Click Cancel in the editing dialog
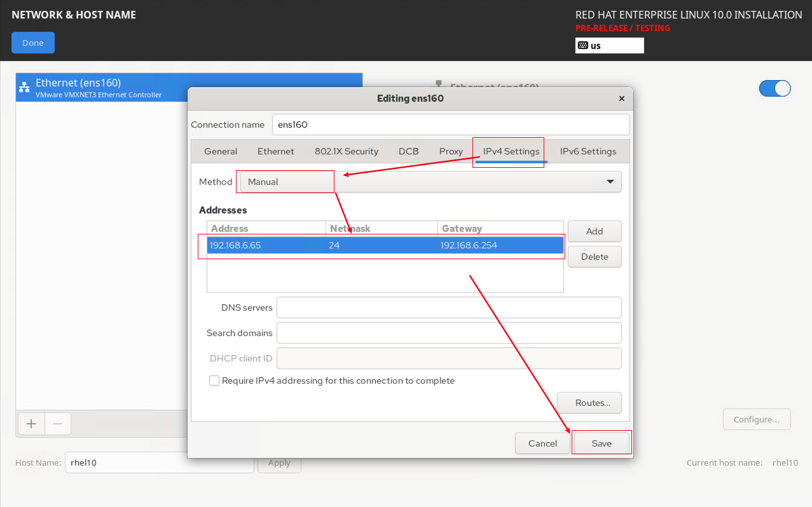The image size is (812, 507). (x=542, y=443)
